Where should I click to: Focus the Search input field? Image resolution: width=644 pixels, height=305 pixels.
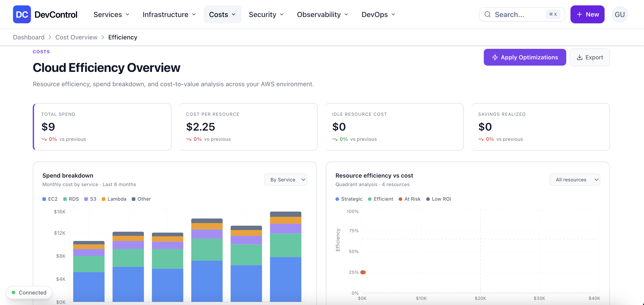pyautogui.click(x=522, y=15)
